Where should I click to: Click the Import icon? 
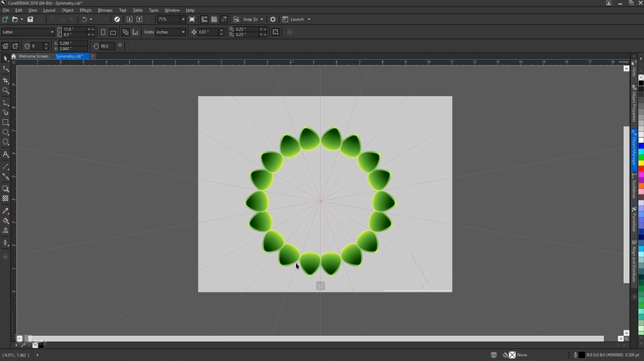coord(129,19)
